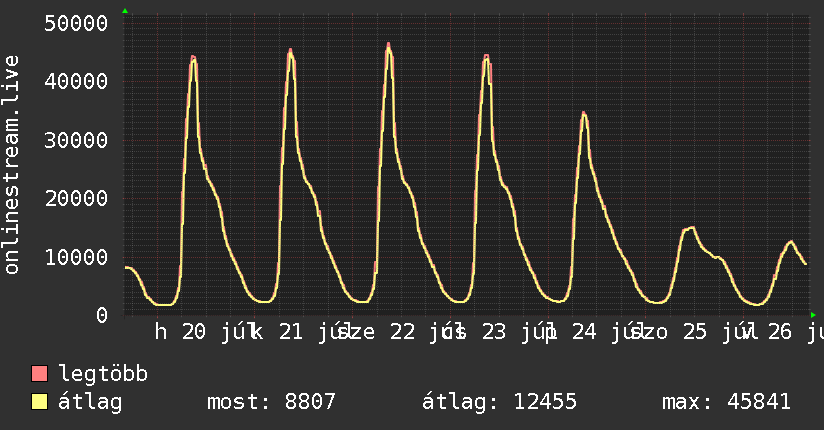This screenshot has height=430, width=824.
Task: Click the highest peak on the 22 júl curve
Action: (x=388, y=44)
